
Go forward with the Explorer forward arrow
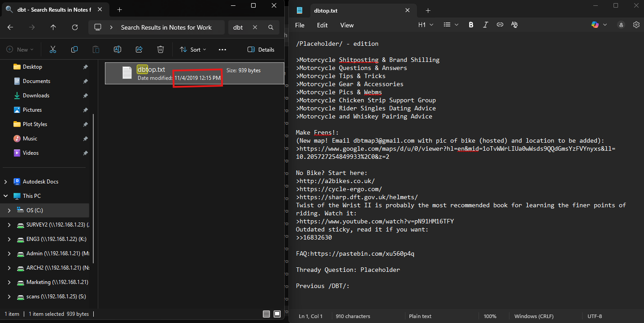(x=32, y=27)
